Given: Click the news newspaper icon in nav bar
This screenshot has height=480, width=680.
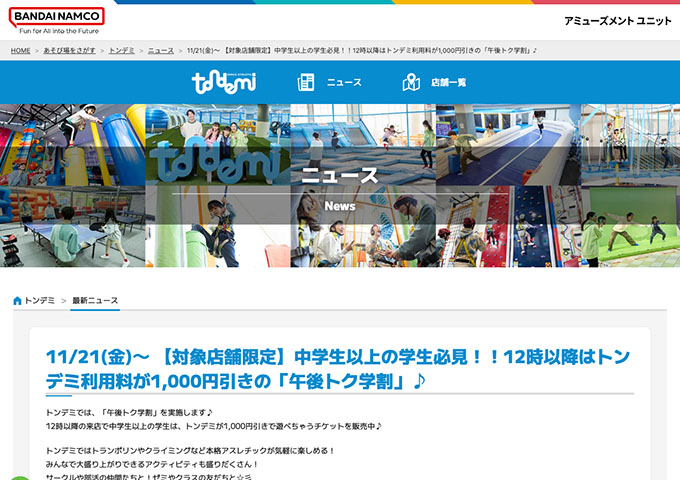Looking at the screenshot, I should point(306,82).
